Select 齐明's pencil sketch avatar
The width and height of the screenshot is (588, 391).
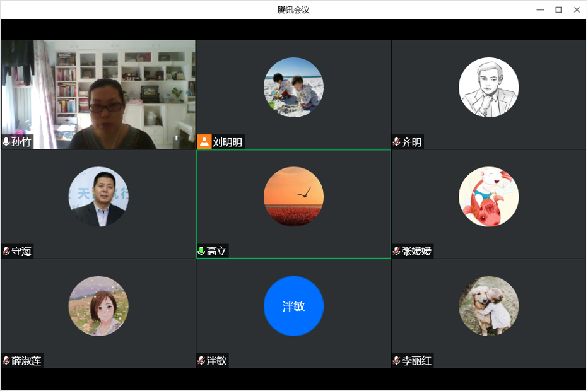pos(488,87)
